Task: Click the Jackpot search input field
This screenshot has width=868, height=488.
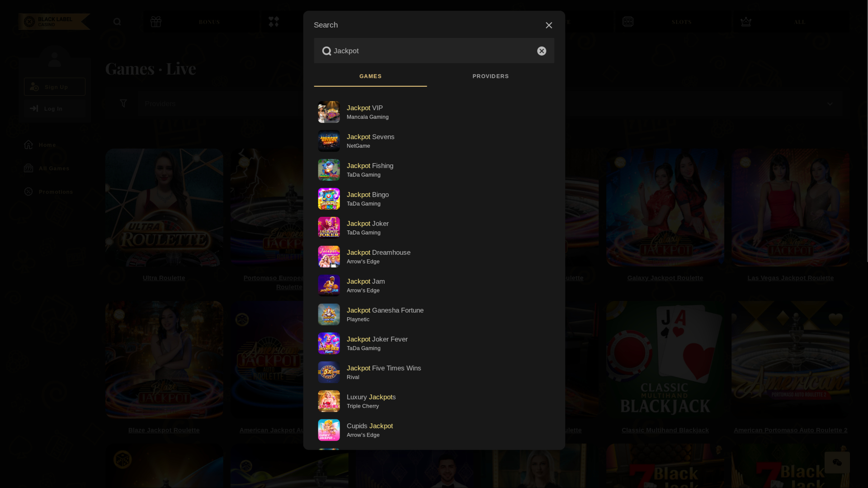Action: tap(429, 51)
